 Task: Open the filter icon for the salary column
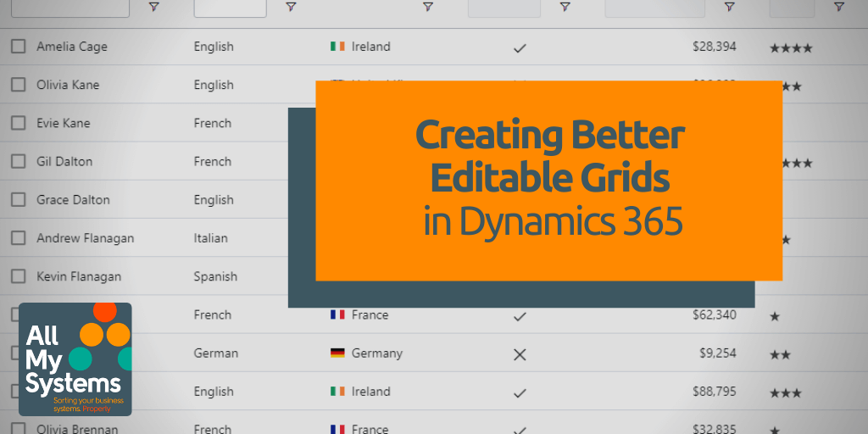click(x=730, y=7)
